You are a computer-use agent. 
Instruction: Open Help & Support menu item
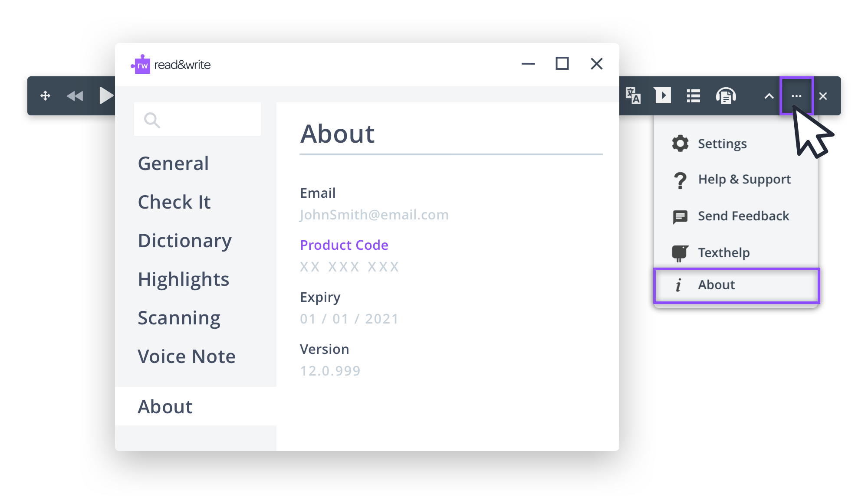(x=744, y=179)
